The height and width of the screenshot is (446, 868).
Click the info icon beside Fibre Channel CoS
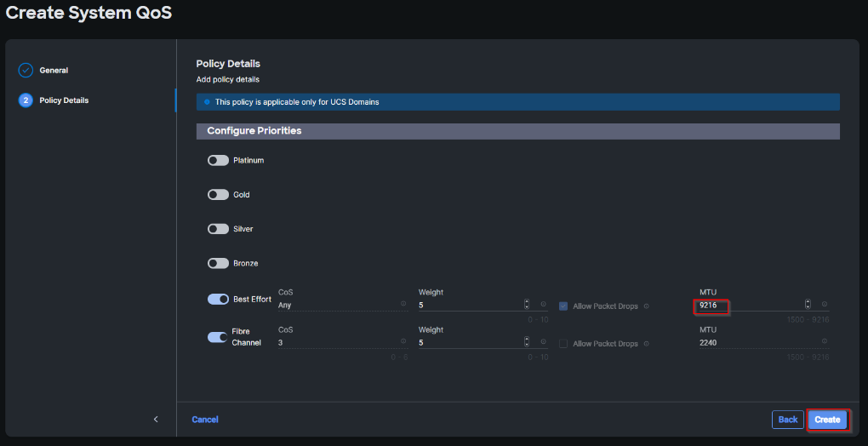coord(403,342)
